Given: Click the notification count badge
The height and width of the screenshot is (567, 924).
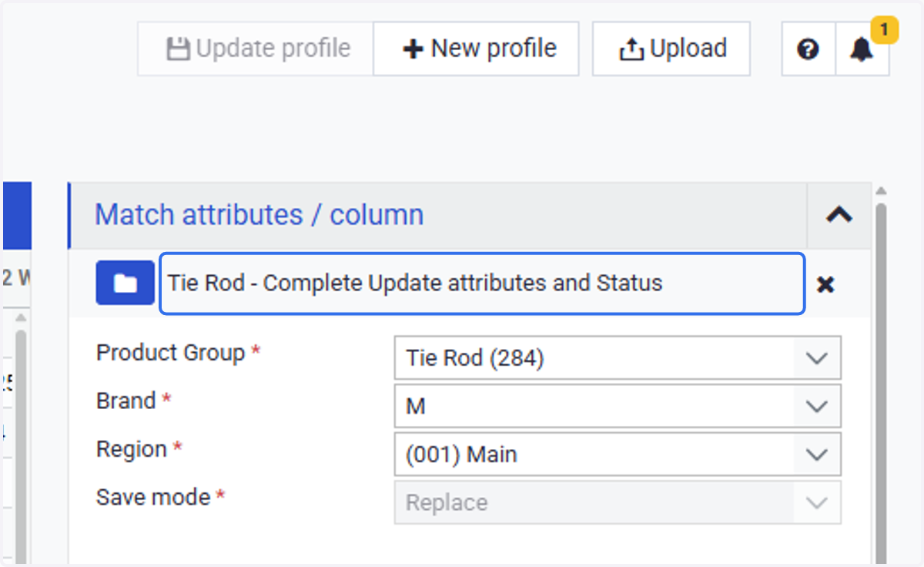Looking at the screenshot, I should pyautogui.click(x=885, y=30).
